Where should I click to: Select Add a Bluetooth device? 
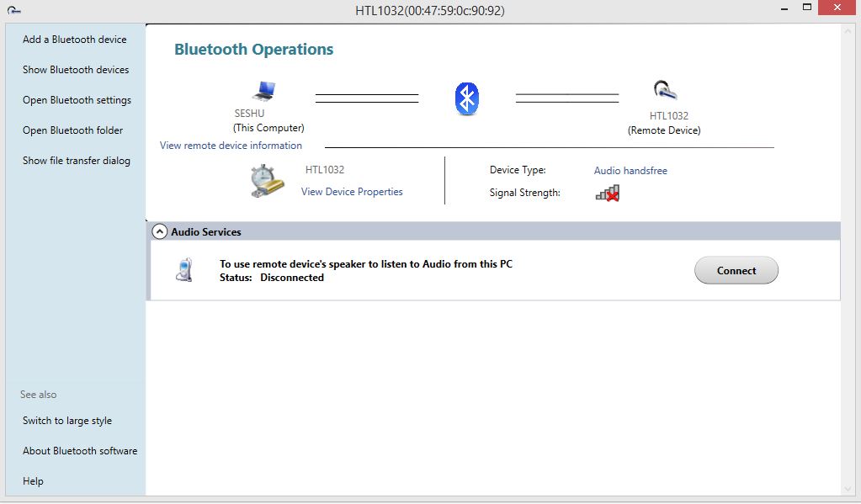pos(75,40)
